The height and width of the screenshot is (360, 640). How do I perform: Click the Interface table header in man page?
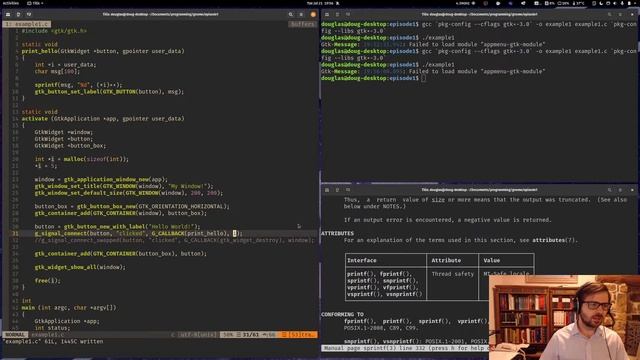(x=362, y=260)
